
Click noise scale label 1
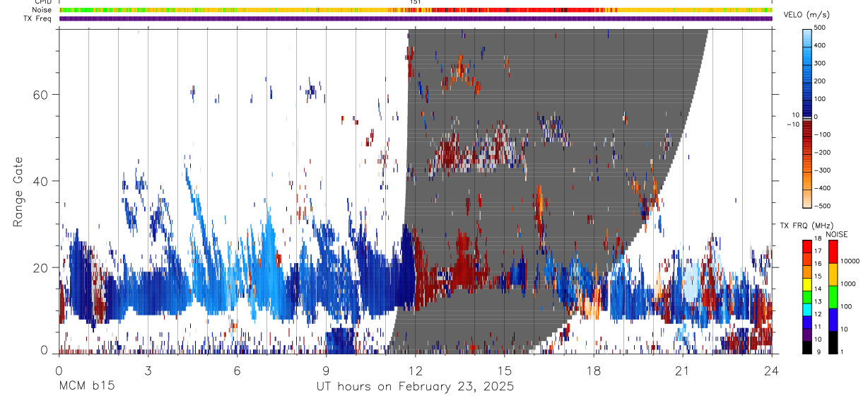coord(843,352)
